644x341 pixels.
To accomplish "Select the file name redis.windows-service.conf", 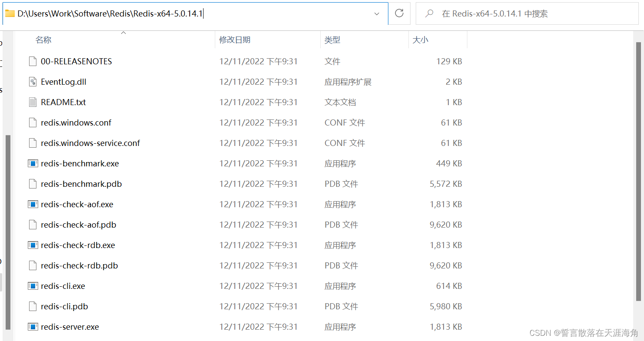I will 90,143.
